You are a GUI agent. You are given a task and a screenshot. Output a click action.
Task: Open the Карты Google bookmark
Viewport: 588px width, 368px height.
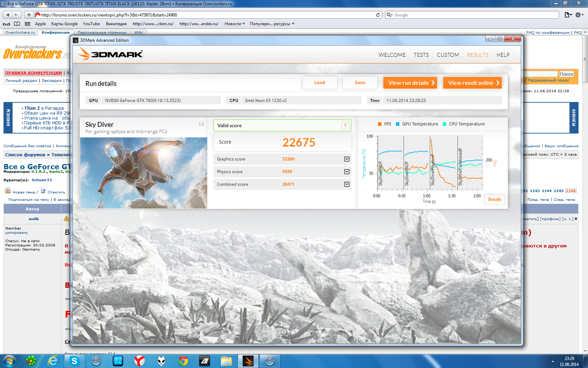coord(64,24)
